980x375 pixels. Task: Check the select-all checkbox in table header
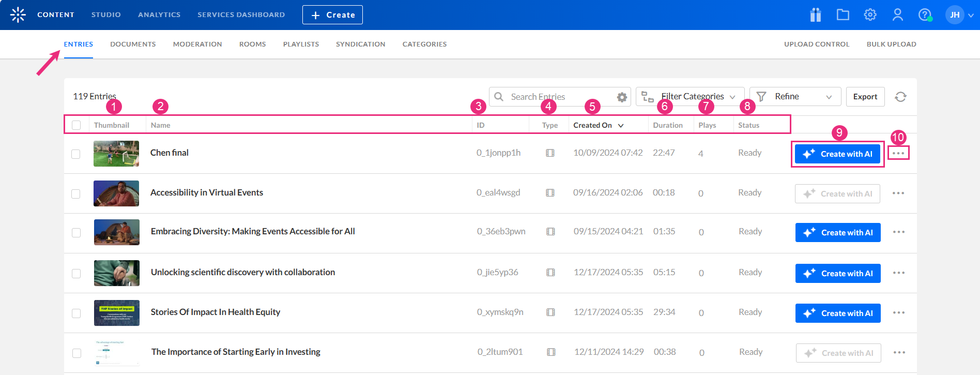click(x=76, y=125)
